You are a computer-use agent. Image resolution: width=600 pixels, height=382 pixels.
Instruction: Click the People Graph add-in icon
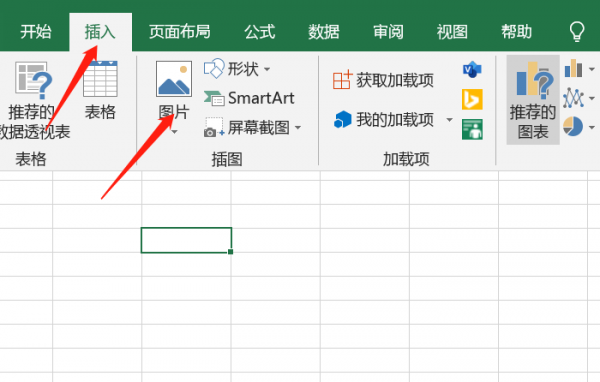click(472, 129)
